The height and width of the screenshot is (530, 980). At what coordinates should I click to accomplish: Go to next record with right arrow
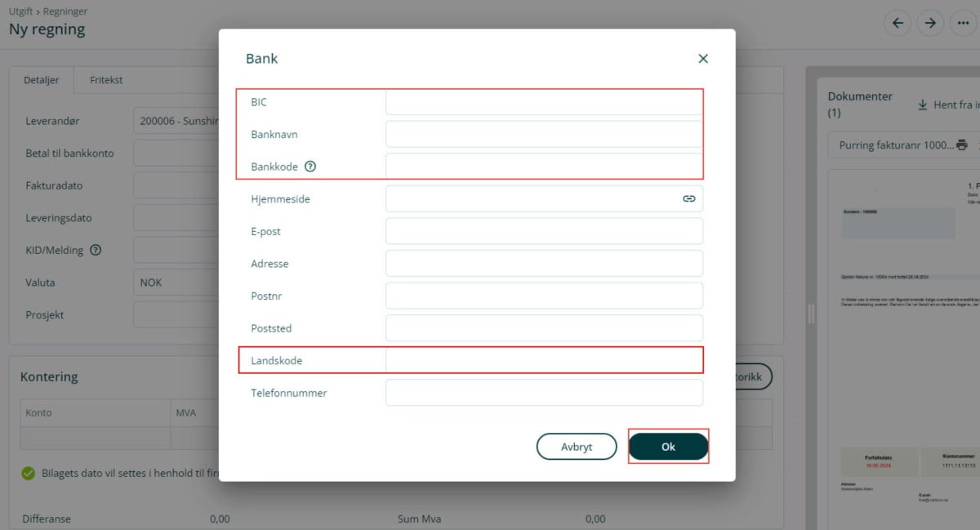(930, 23)
